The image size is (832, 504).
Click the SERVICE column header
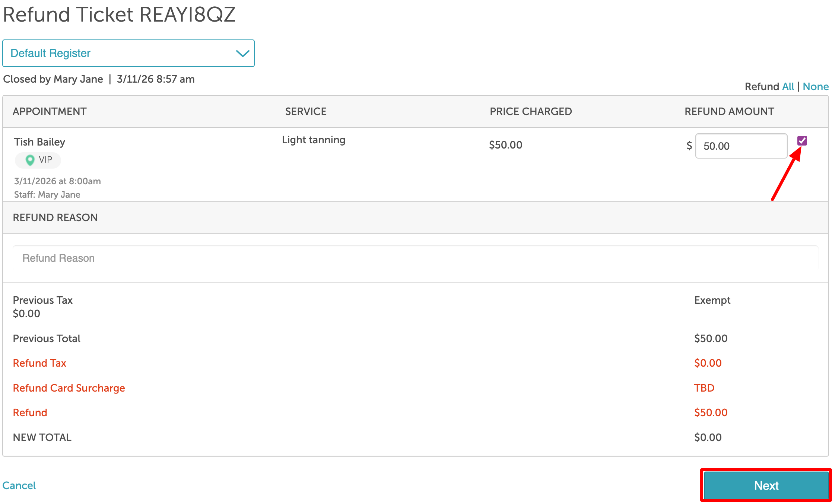(x=305, y=111)
